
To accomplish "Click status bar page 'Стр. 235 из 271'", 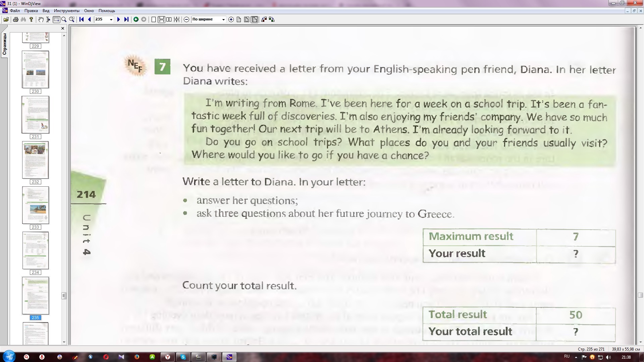I will click(591, 349).
